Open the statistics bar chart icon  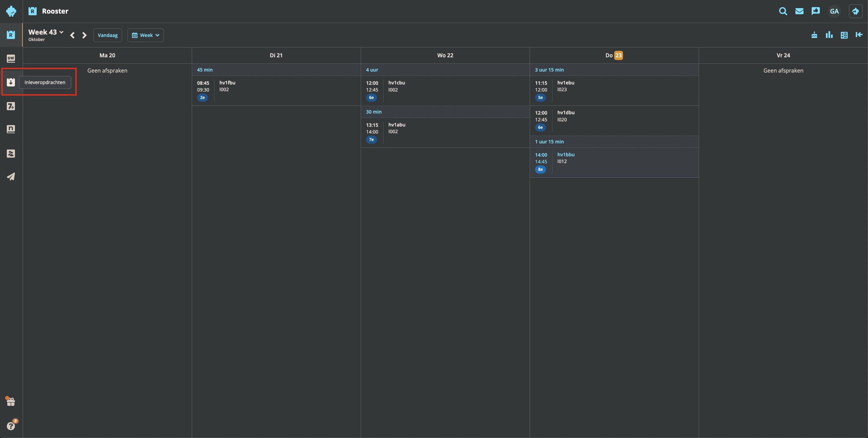[x=829, y=35]
